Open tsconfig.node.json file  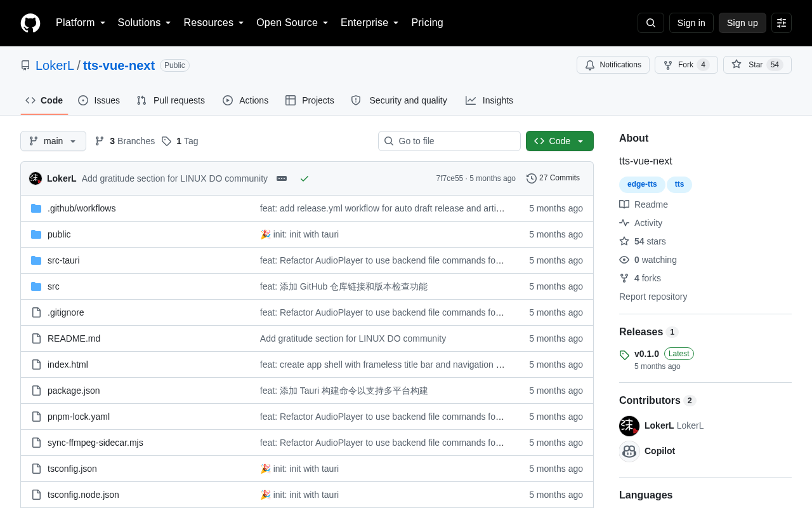tap(83, 495)
